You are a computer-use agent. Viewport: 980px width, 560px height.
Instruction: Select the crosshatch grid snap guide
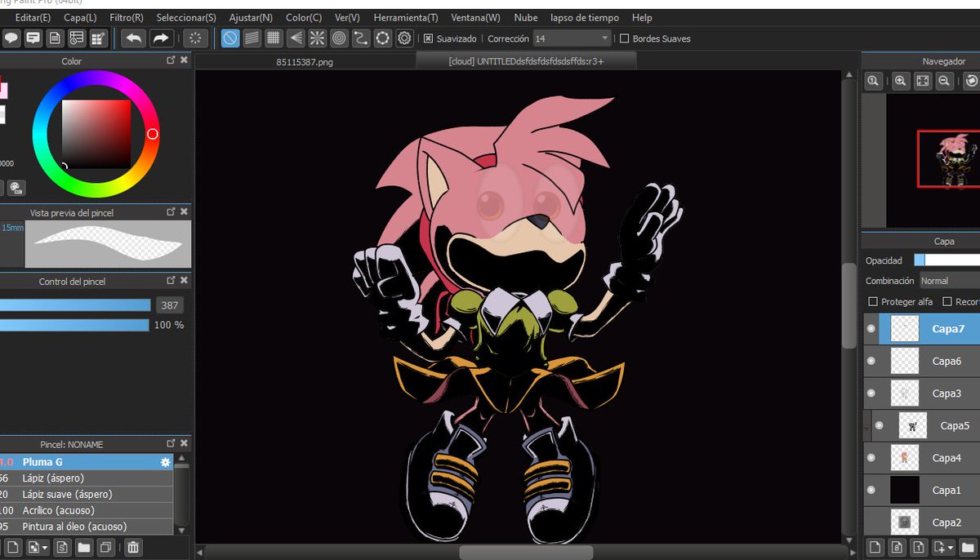(x=274, y=38)
